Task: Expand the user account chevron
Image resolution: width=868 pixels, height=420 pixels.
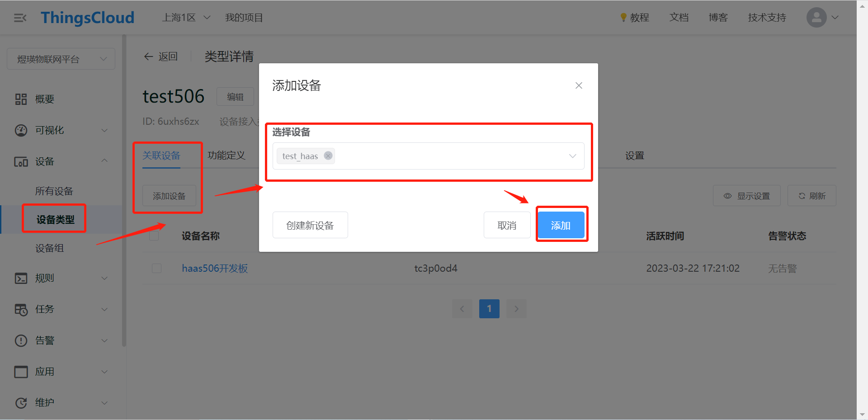Action: pyautogui.click(x=835, y=18)
